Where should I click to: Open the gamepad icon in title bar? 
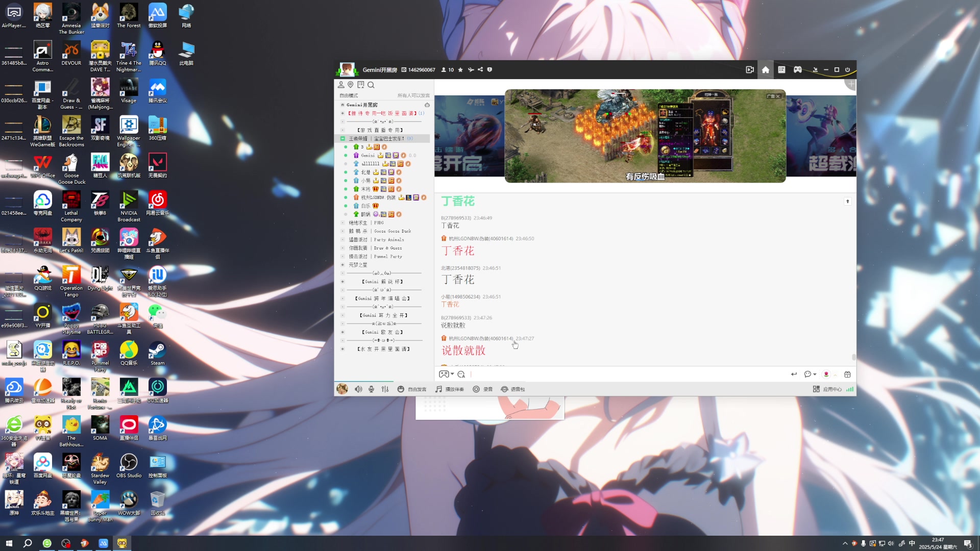click(x=798, y=70)
